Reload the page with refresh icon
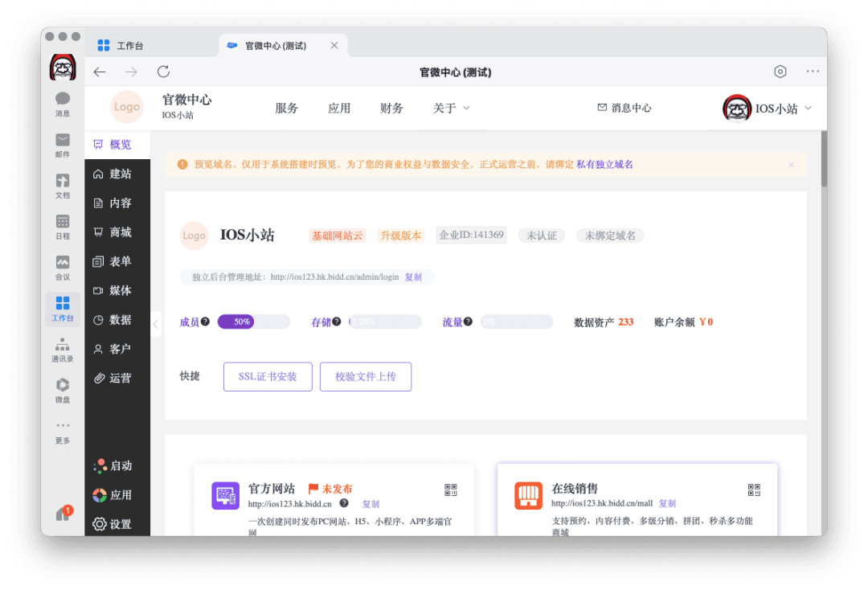The height and width of the screenshot is (590, 868). click(x=163, y=72)
